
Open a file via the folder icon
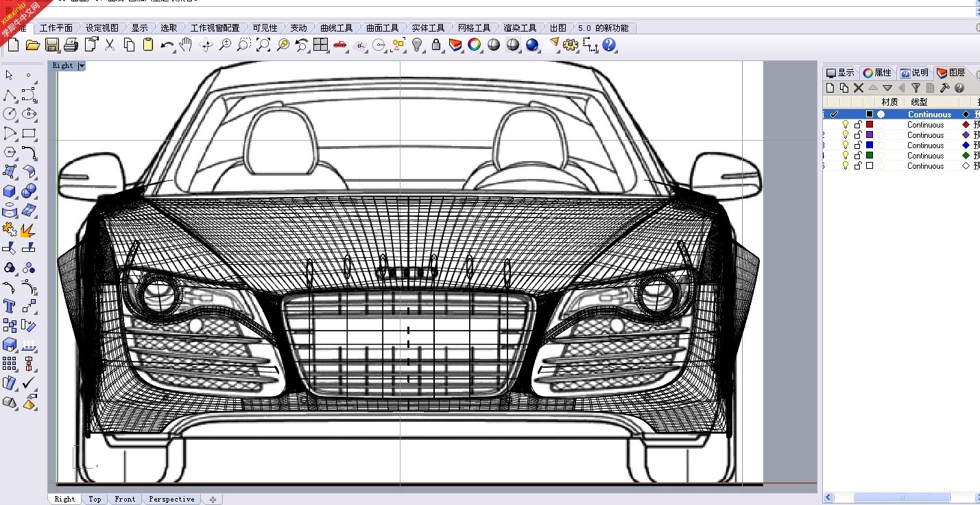point(32,45)
